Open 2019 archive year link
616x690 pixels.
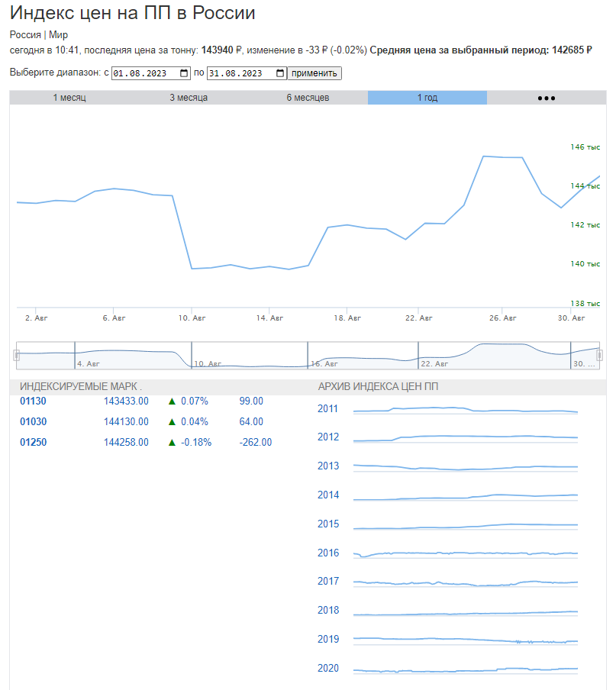[328, 640]
